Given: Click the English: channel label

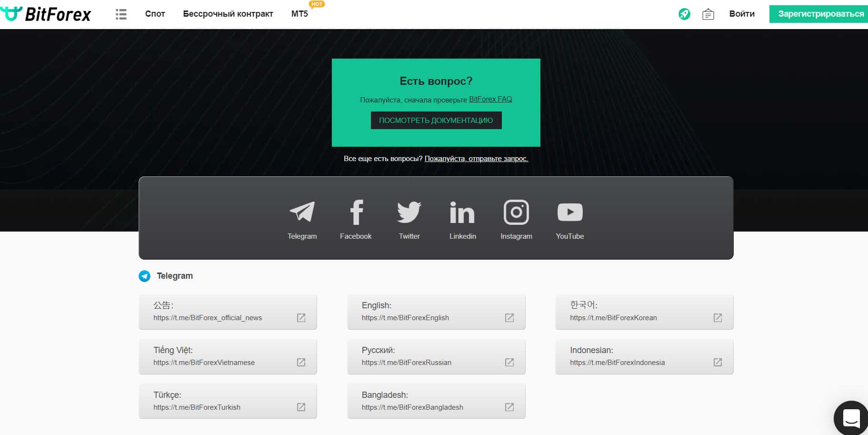Looking at the screenshot, I should pyautogui.click(x=376, y=305).
